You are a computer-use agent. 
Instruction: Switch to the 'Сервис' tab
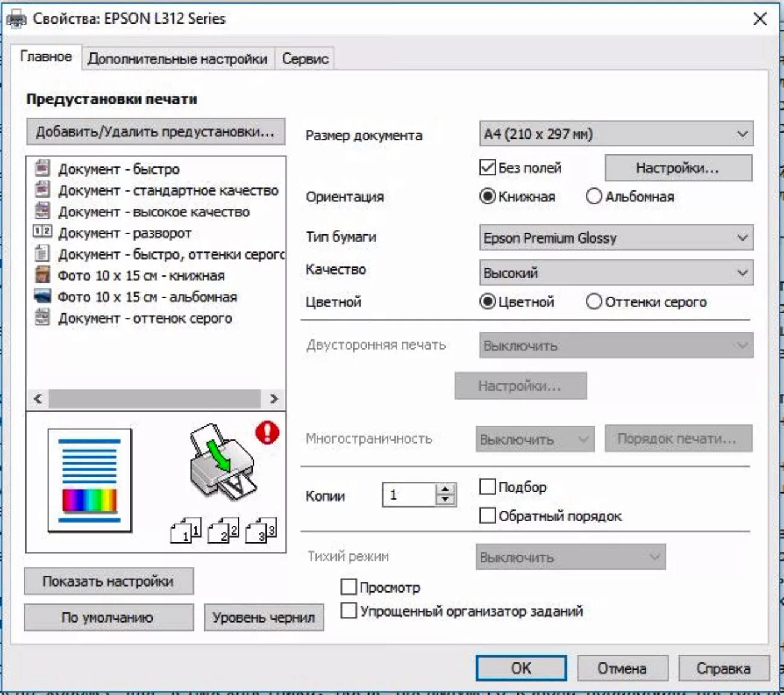point(305,58)
